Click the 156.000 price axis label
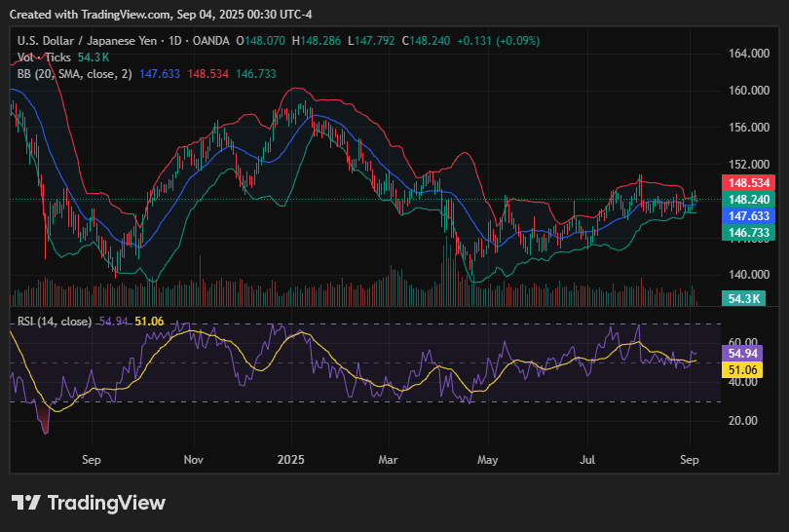This screenshot has height=532, width=789. (x=749, y=128)
